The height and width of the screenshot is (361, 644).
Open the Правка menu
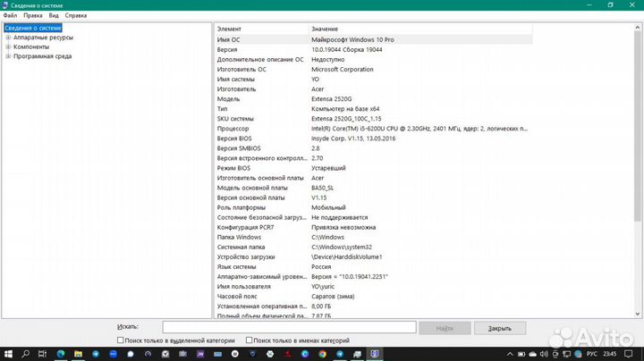[33, 15]
